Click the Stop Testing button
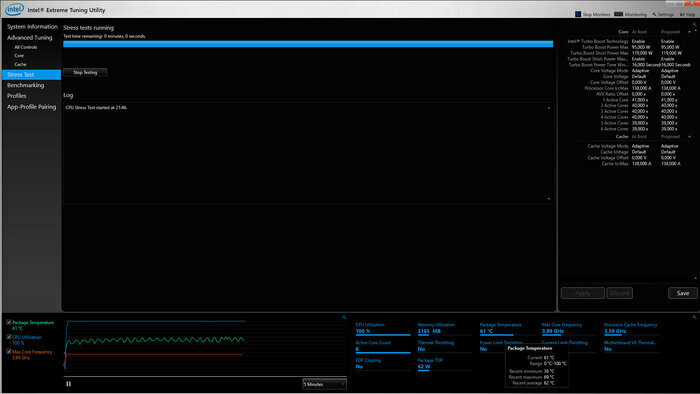Image resolution: width=700 pixels, height=394 pixels. (85, 72)
